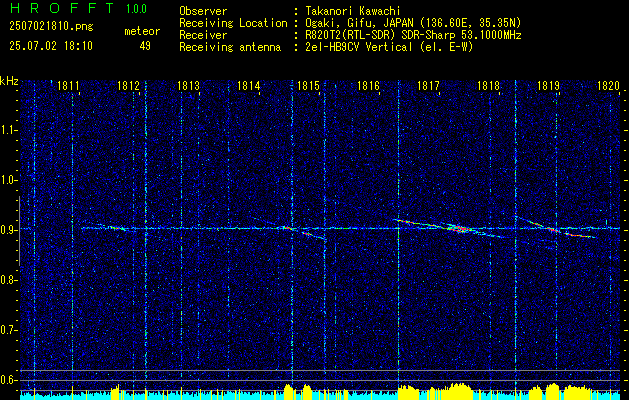Click time marker 1818
Image resolution: width=629 pixels, height=400 pixels.
(488, 86)
